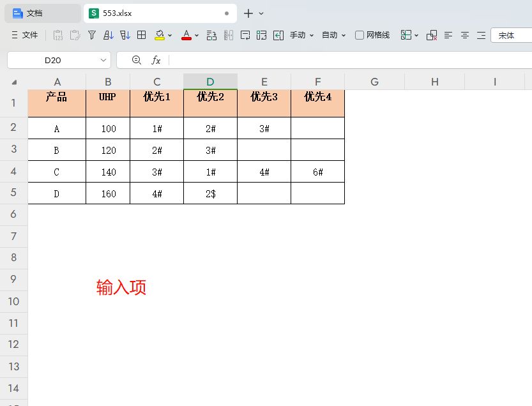Image resolution: width=532 pixels, height=406 pixels.
Task: Align text right
Action: [481, 35]
